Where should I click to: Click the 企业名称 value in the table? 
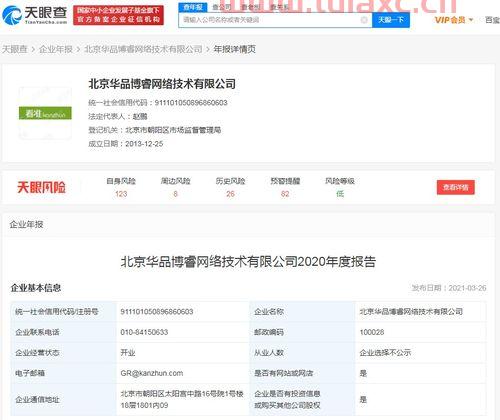point(411,312)
